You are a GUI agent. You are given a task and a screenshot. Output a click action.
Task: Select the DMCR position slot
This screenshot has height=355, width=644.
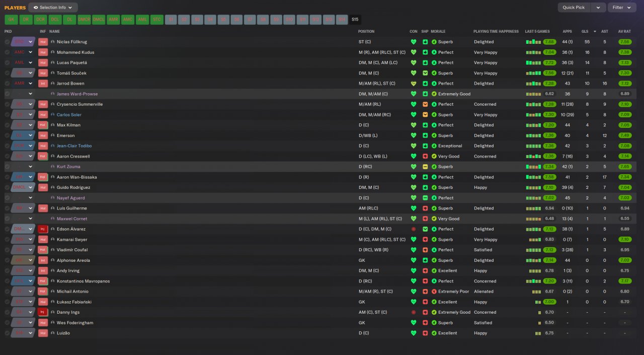[x=84, y=20]
